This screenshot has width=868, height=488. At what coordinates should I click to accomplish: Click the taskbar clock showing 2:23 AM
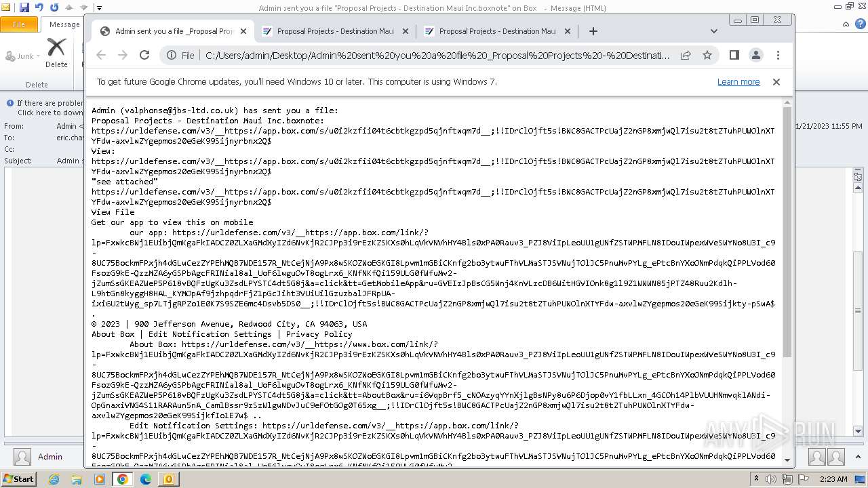(x=832, y=479)
